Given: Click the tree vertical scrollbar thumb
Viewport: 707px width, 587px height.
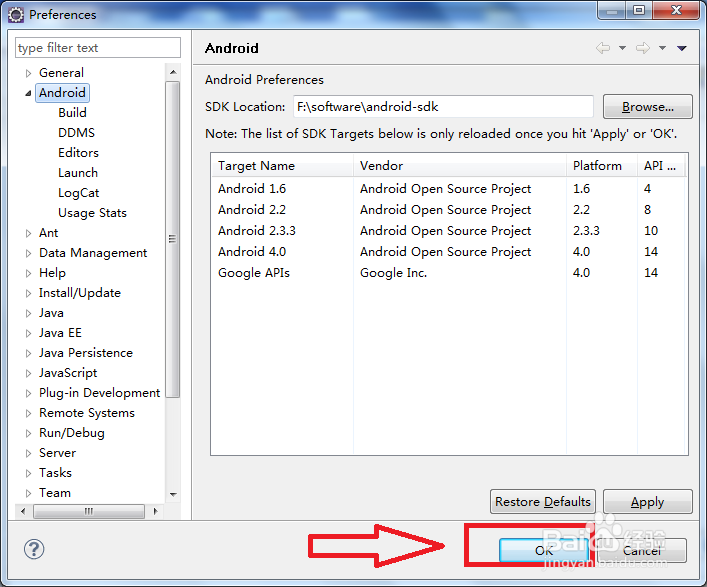Looking at the screenshot, I should (173, 239).
